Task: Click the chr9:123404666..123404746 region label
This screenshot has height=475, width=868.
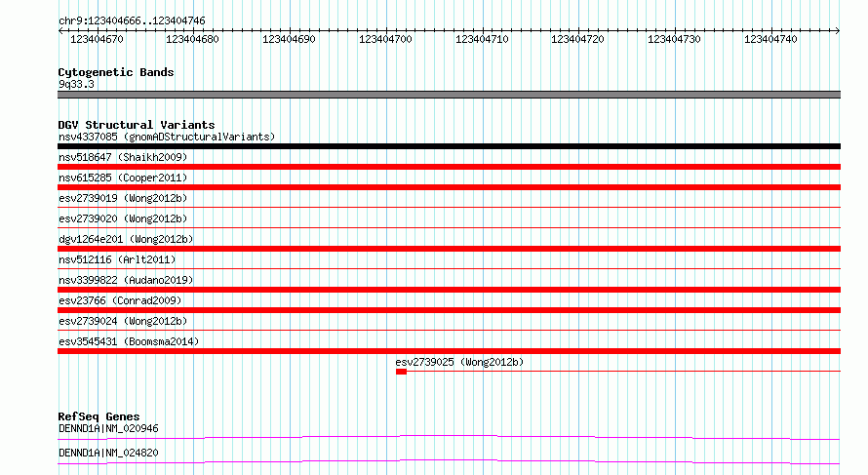Action: (132, 20)
